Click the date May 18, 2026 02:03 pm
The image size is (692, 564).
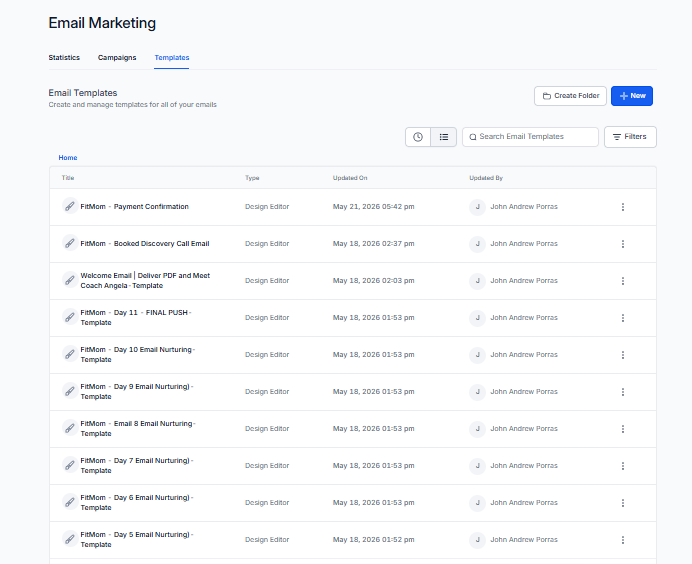374,281
